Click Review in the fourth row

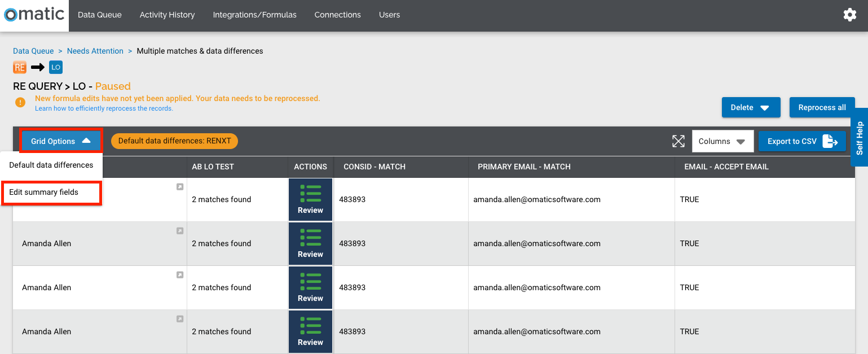coord(310,331)
